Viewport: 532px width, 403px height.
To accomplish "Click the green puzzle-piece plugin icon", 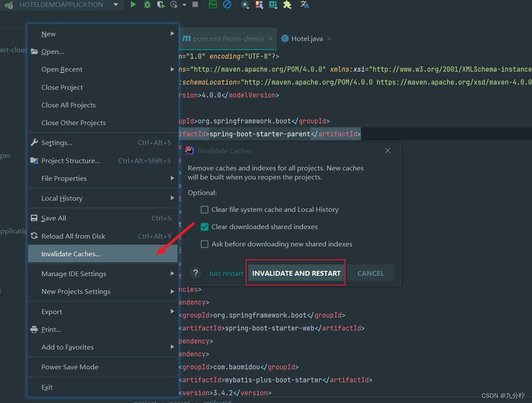I will click(x=288, y=5).
